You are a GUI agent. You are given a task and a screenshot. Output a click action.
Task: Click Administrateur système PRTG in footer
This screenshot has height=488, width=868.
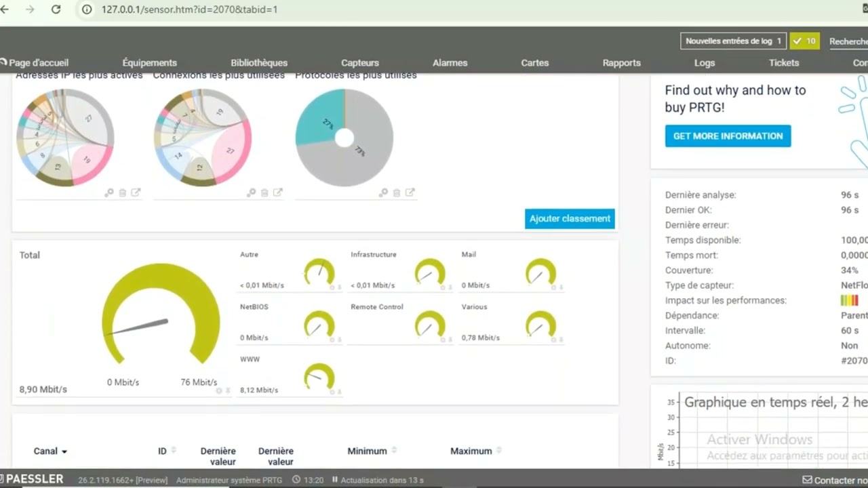(229, 480)
